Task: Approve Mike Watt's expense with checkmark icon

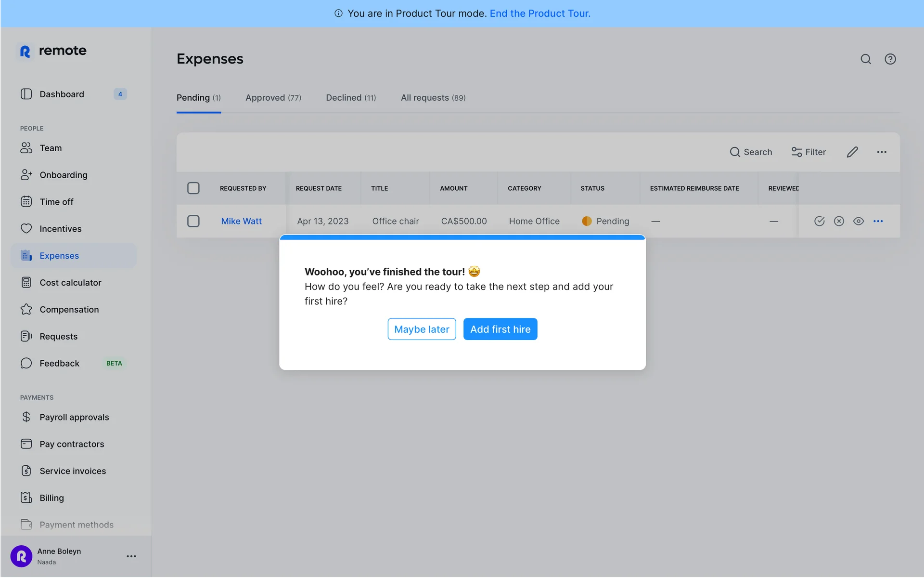Action: tap(819, 221)
